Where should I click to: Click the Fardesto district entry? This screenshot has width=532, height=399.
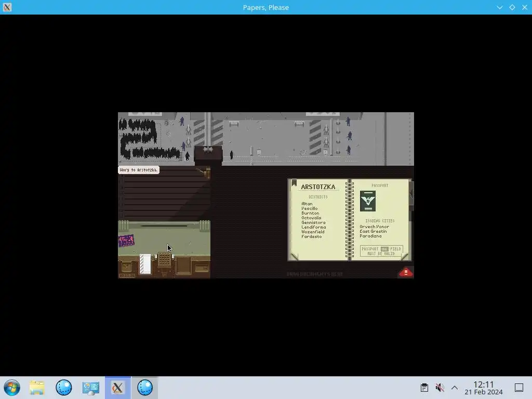[x=312, y=236]
